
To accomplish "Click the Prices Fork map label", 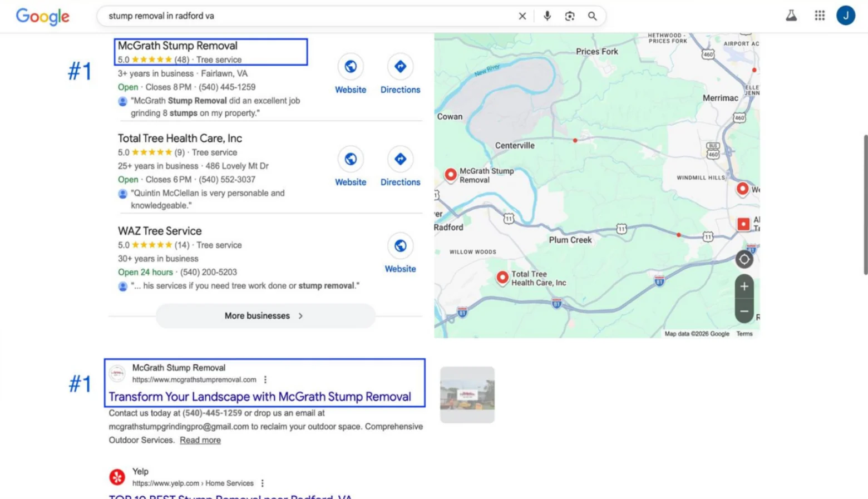I will 597,52.
